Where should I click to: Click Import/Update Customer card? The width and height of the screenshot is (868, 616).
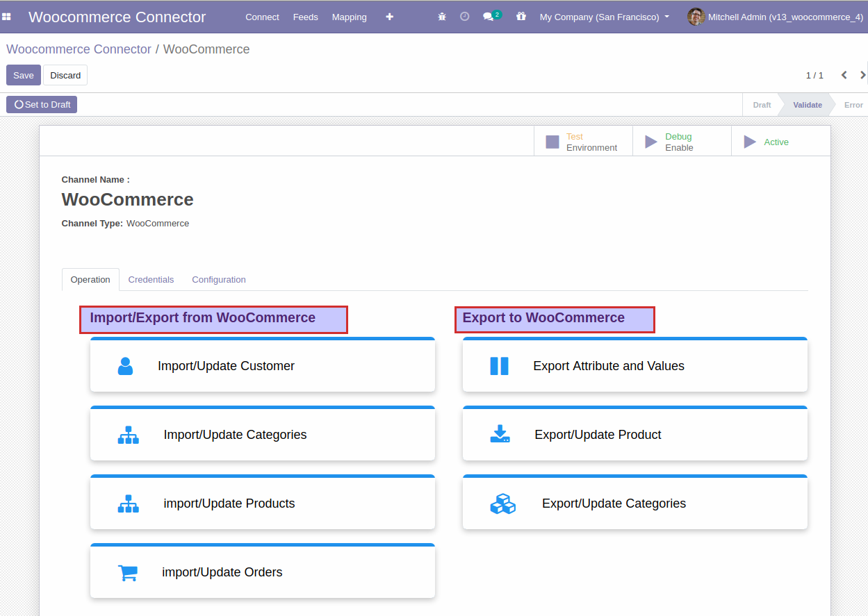263,365
